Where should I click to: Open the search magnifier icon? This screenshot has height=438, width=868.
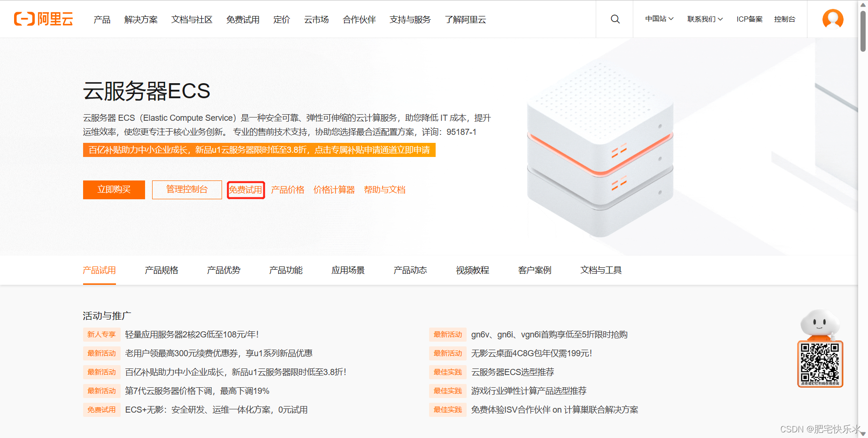615,19
